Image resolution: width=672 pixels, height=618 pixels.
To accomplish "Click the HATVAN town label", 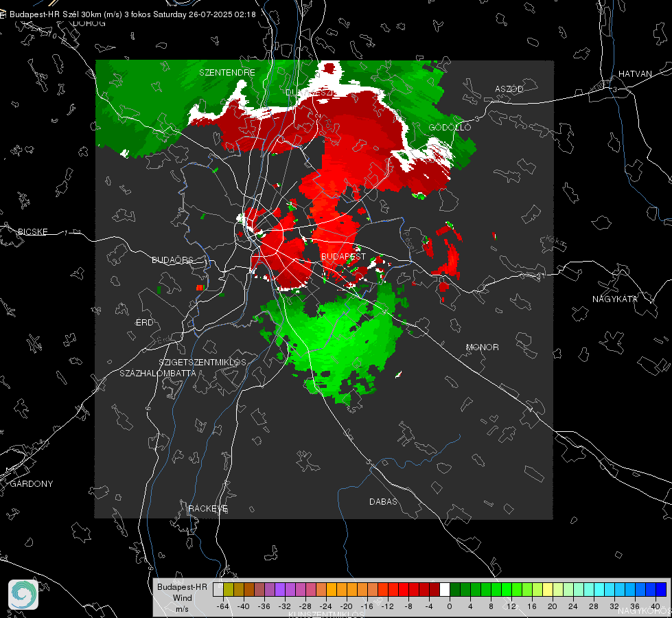I will click(635, 74).
